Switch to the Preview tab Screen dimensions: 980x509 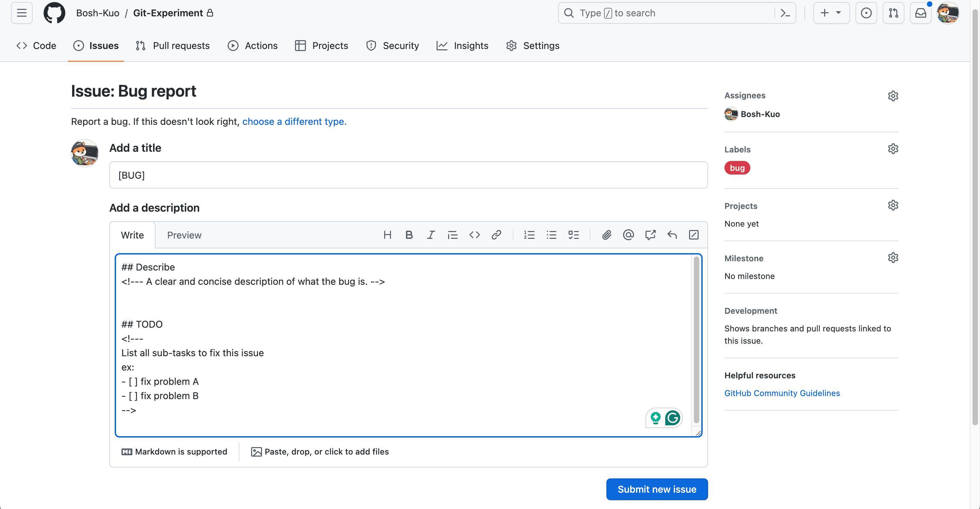tap(184, 235)
